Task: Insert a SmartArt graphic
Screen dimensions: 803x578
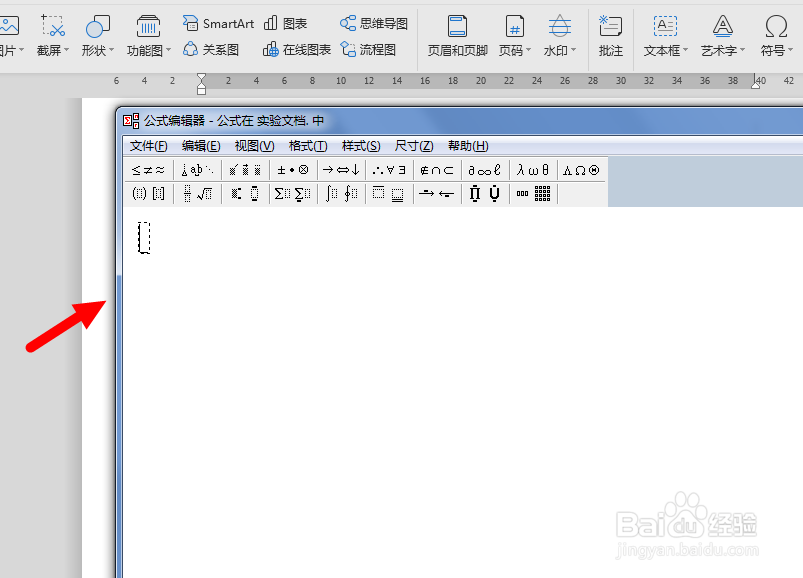Action: tap(219, 24)
